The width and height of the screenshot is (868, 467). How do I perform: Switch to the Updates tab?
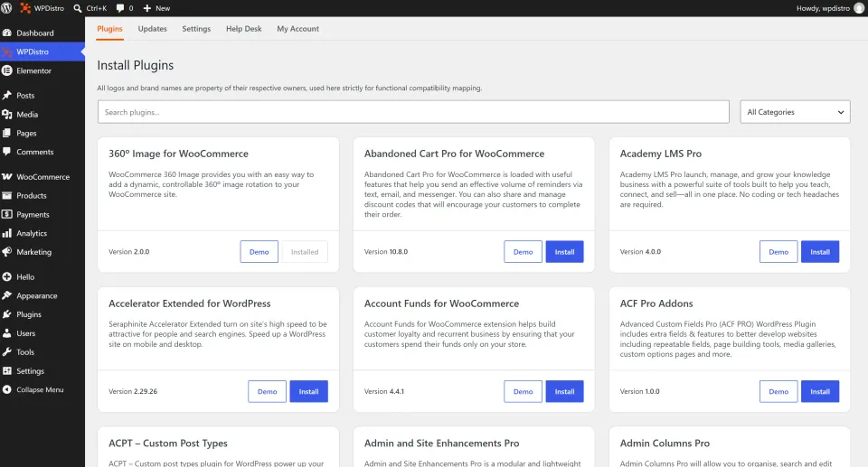(152, 29)
